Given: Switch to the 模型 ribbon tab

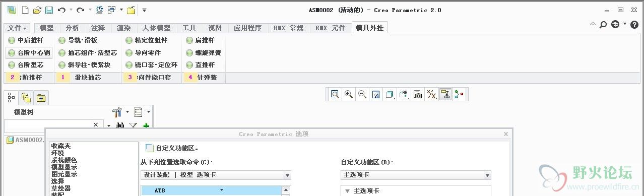Looking at the screenshot, I should (x=46, y=28).
